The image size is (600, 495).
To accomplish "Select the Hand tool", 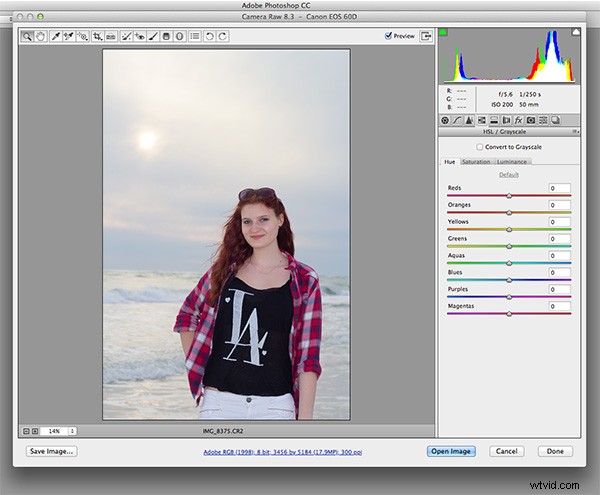I will (x=41, y=36).
